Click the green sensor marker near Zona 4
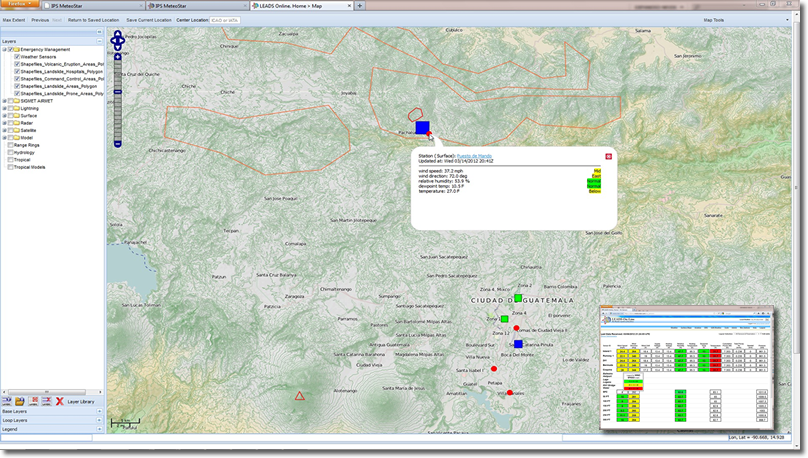808x458 pixels. click(504, 319)
